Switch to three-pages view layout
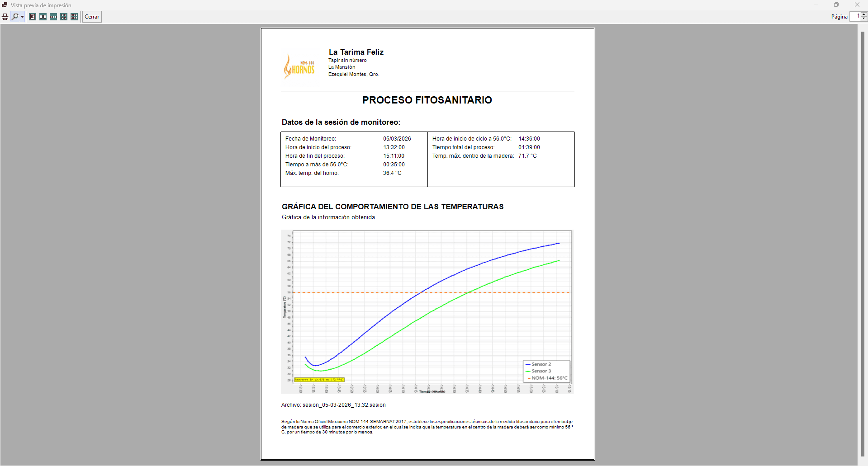Viewport: 868px width, 466px height. pyautogui.click(x=53, y=17)
